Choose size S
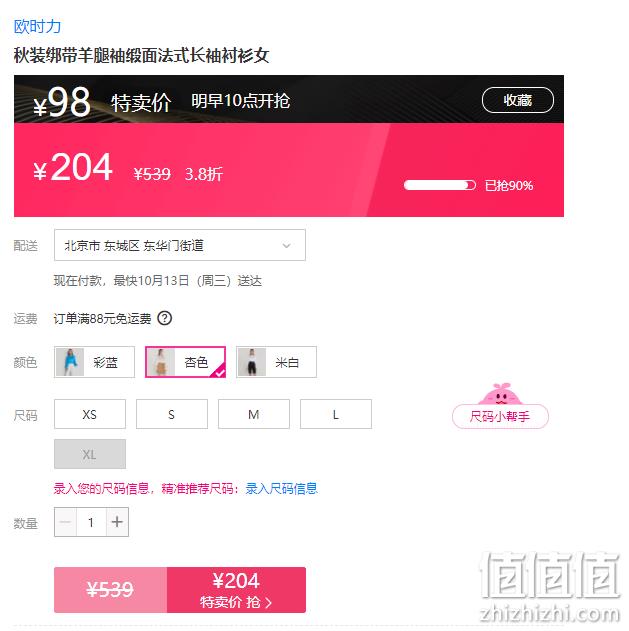The width and height of the screenshot is (629, 631). point(172,414)
